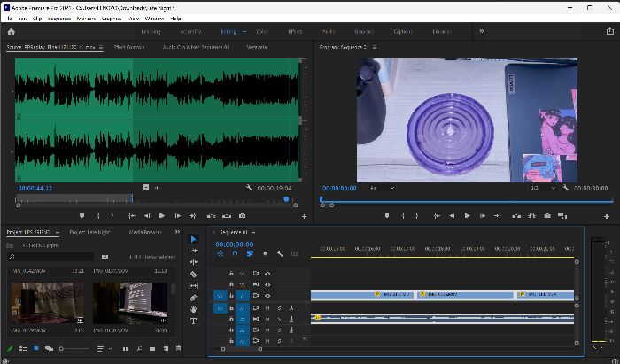620x364 pixels.
Task: Toggle insert sequences as nests option
Action: pos(221,253)
